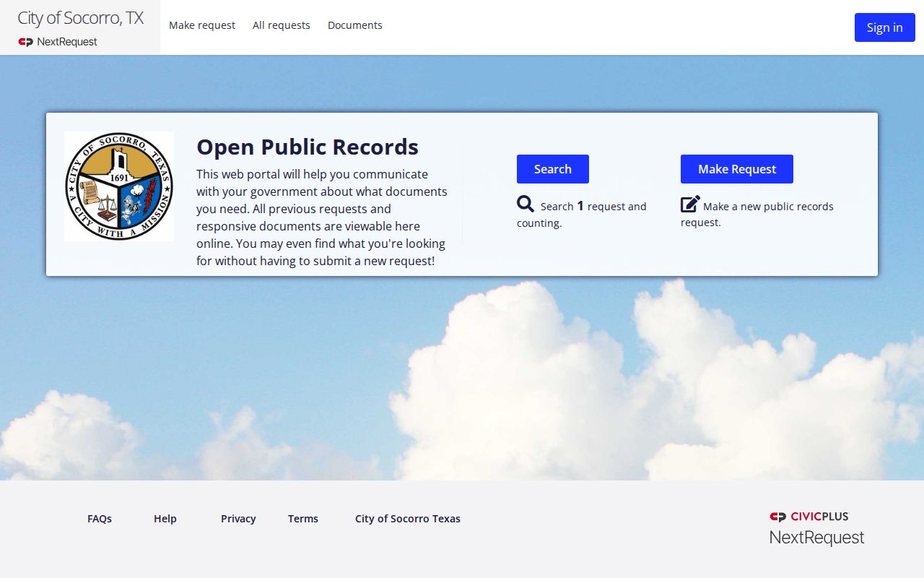Click the blue Make Request button

pos(737,169)
